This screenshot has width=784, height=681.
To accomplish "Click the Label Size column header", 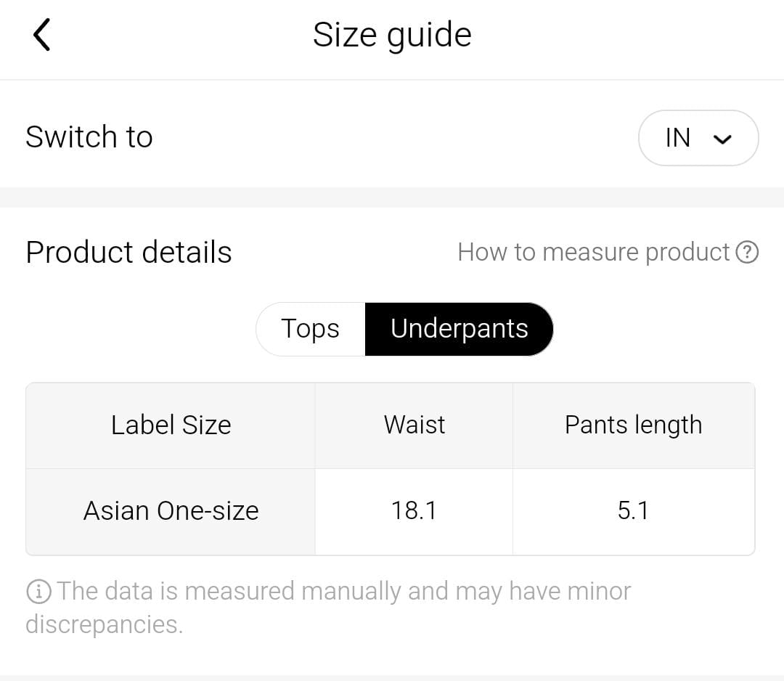I will click(171, 425).
